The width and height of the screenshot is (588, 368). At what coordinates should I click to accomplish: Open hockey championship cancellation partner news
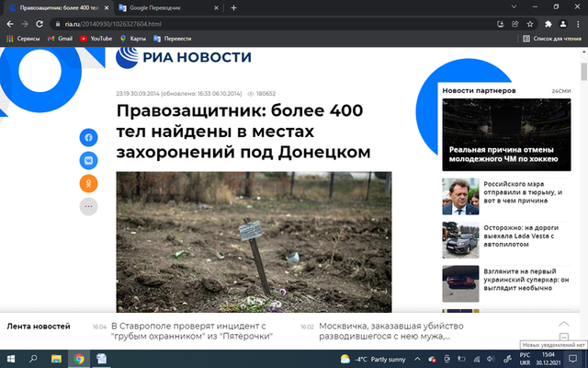point(505,153)
